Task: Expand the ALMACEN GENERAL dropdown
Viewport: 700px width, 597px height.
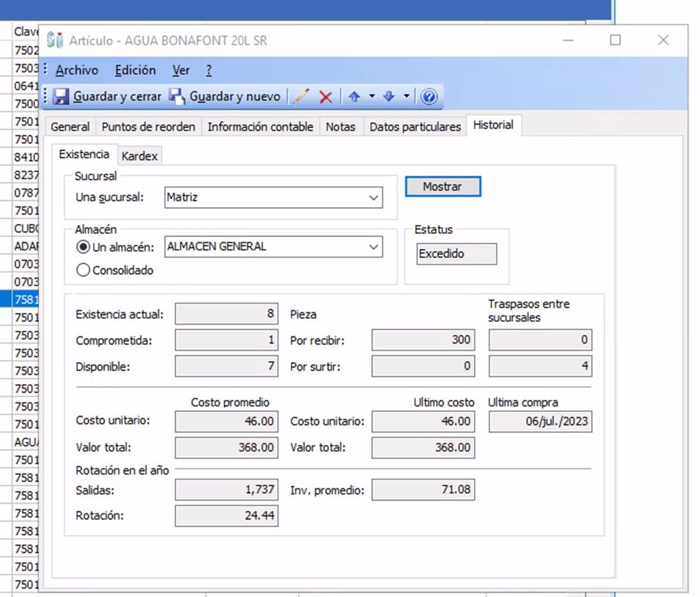Action: [x=374, y=247]
